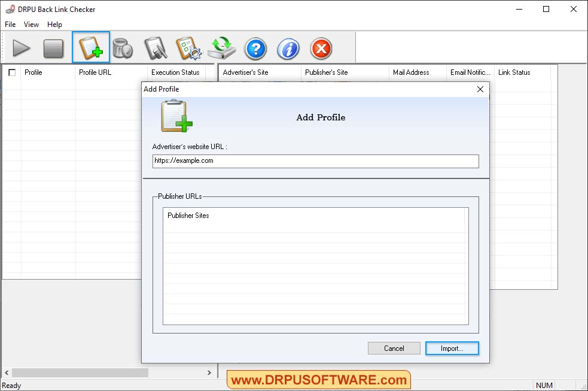Open the View menu
Viewport: 588px width, 391px height.
coord(31,25)
